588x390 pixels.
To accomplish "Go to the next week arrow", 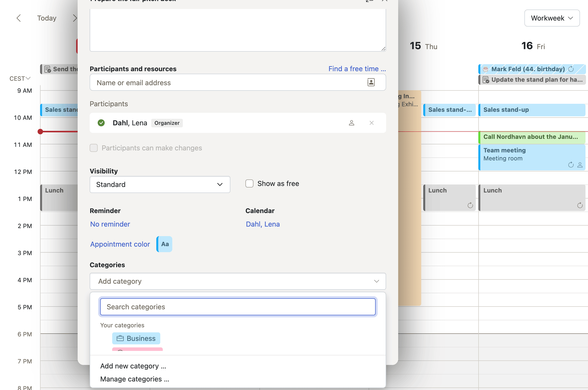I will (75, 18).
